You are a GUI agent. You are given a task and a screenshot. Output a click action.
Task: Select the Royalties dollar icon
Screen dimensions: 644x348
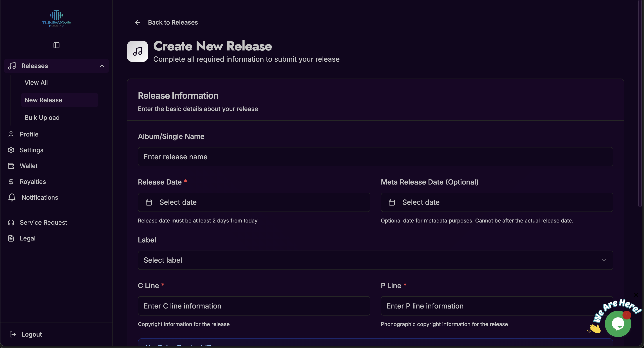[11, 182]
